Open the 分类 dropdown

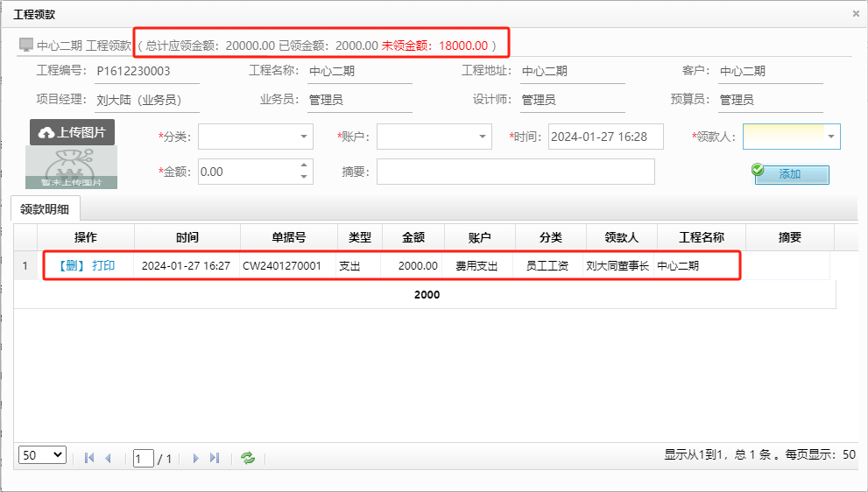point(304,137)
